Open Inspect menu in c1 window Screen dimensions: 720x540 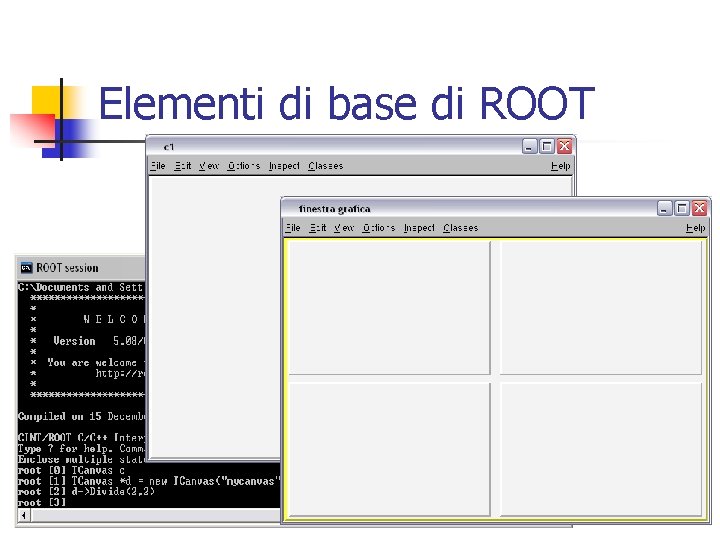[x=284, y=166]
